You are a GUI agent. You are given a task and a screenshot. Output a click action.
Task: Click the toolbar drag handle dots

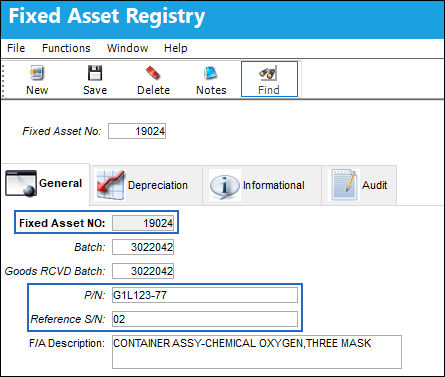coord(4,80)
